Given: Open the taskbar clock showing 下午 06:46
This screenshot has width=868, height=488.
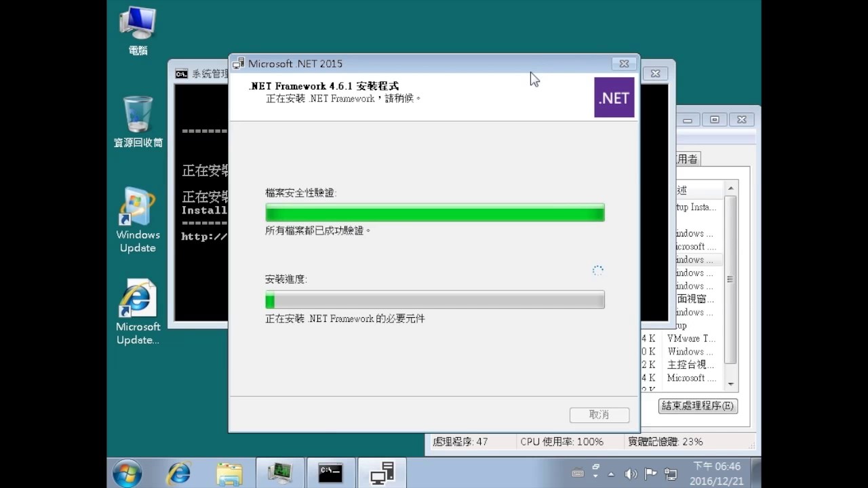Looking at the screenshot, I should 716,474.
